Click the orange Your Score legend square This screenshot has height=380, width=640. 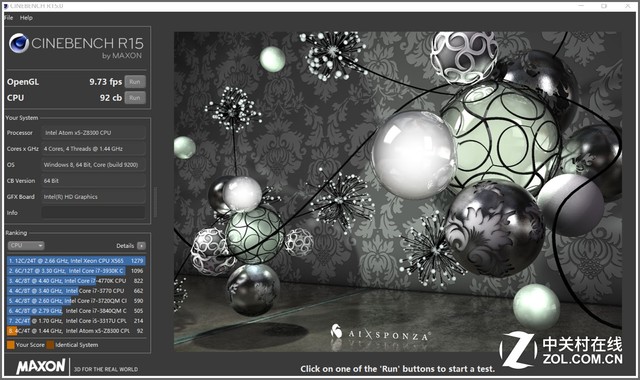point(11,345)
